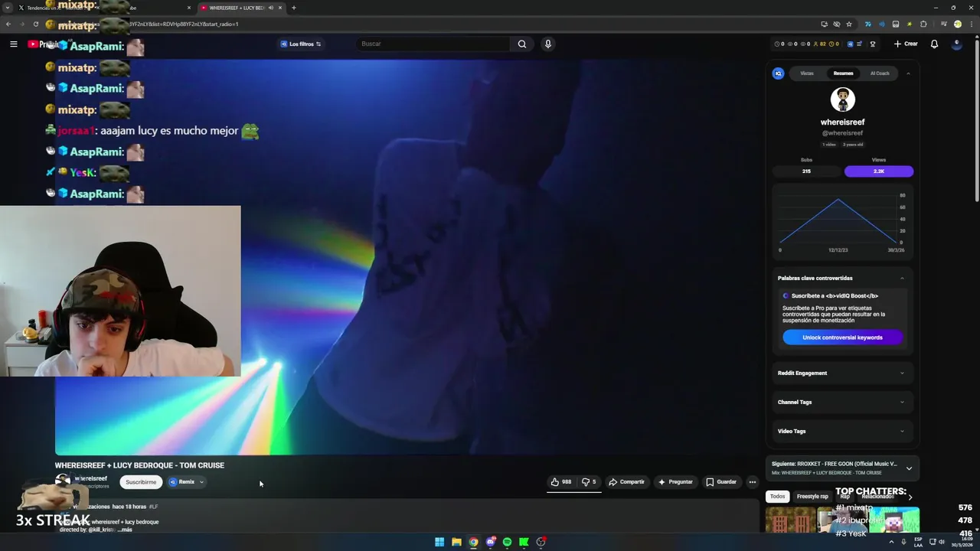
Task: Click Unlock controversial keywords button
Action: point(842,337)
